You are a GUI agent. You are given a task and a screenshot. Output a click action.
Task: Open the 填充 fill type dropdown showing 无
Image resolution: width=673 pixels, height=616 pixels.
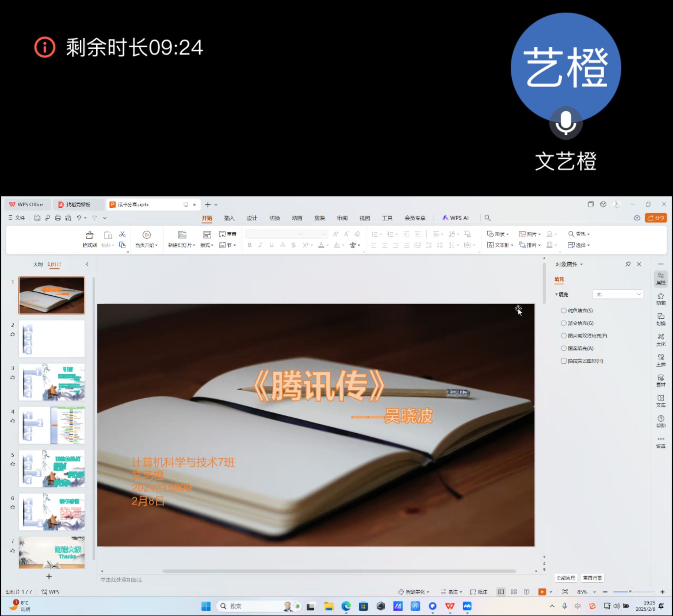(x=617, y=294)
